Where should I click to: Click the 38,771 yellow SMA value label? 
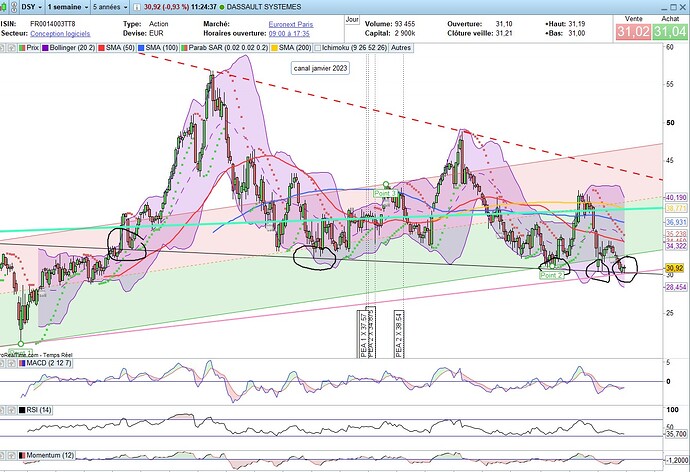(676, 208)
